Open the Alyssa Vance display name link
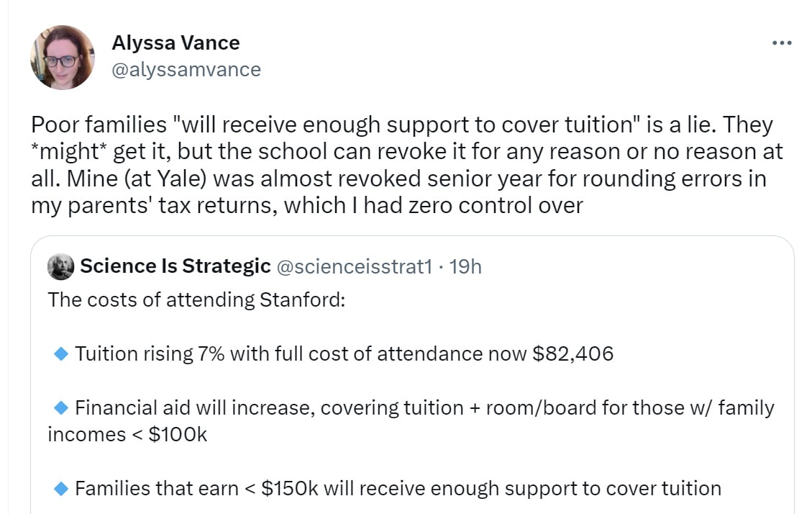812x514 pixels. tap(175, 43)
